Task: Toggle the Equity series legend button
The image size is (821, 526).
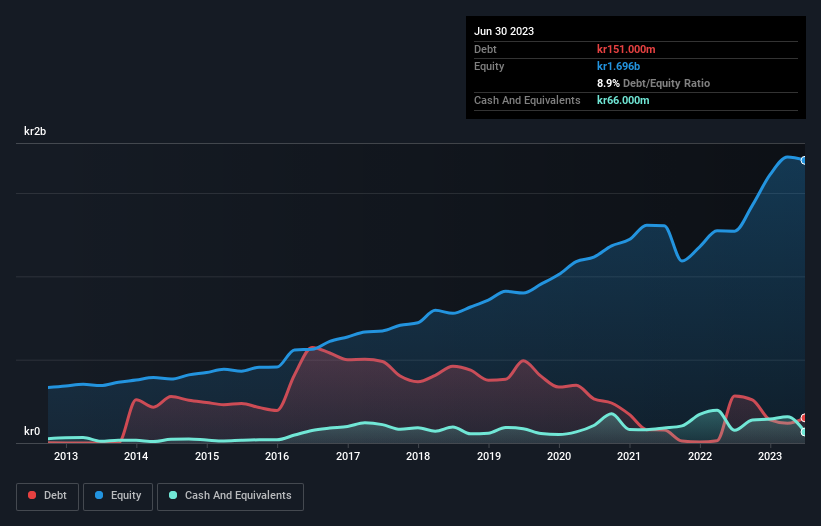Action: [x=118, y=496]
